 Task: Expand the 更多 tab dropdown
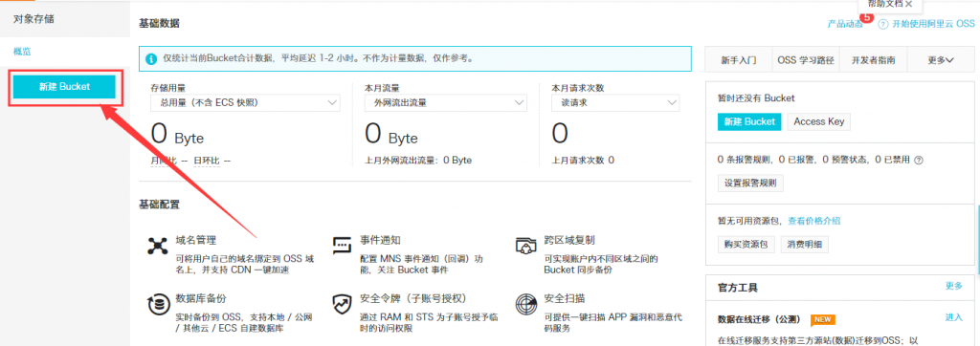click(x=941, y=60)
